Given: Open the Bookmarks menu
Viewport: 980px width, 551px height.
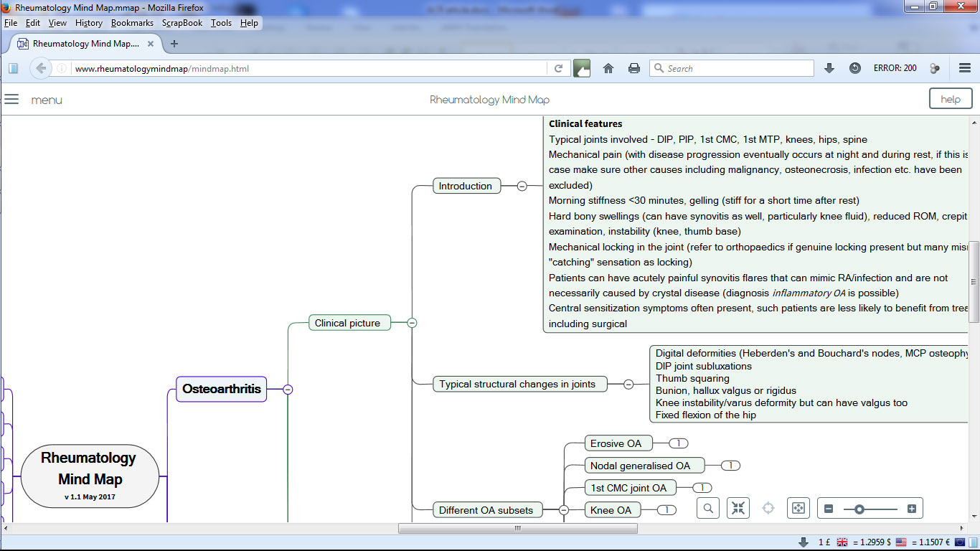Looking at the screenshot, I should pyautogui.click(x=132, y=23).
